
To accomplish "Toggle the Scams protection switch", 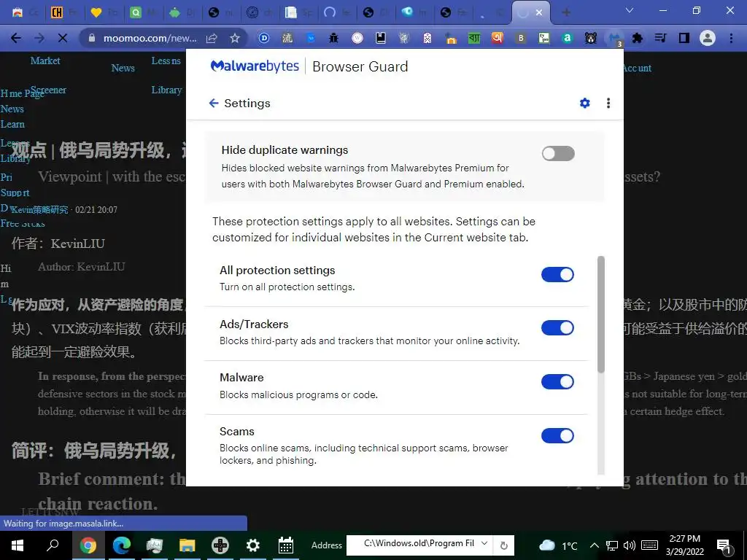I will (x=557, y=436).
